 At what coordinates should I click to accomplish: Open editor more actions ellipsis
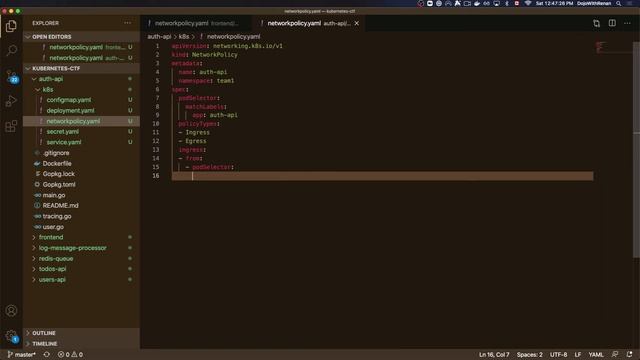(627, 23)
